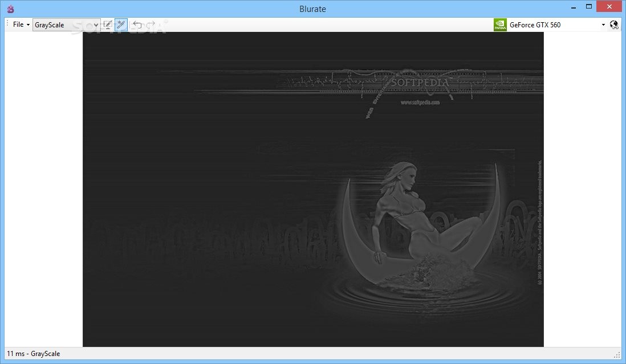
Task: Click the edit effect settings icon
Action: pos(108,24)
